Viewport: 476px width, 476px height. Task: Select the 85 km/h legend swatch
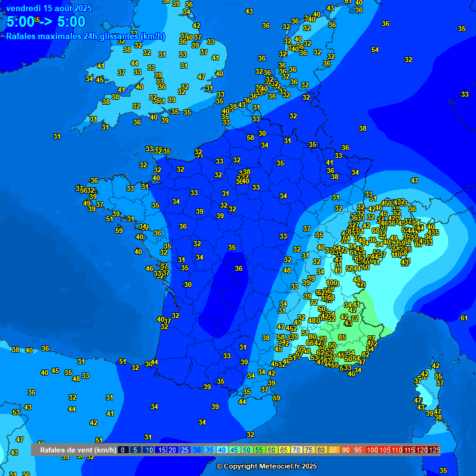coord(333,450)
